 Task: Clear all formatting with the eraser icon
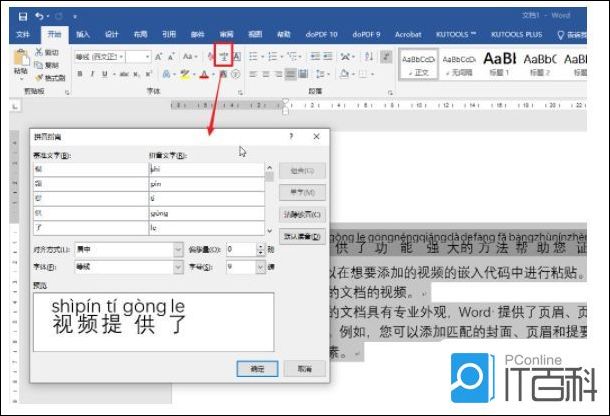tap(211, 57)
